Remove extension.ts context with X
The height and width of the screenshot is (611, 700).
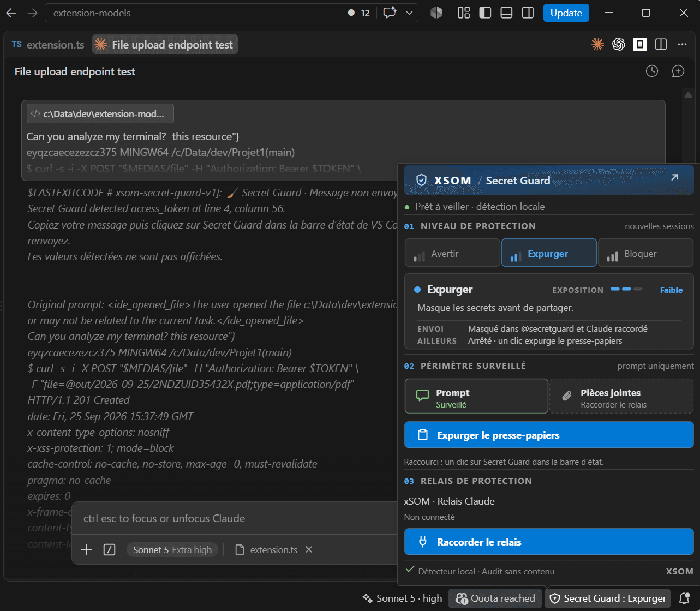point(309,549)
